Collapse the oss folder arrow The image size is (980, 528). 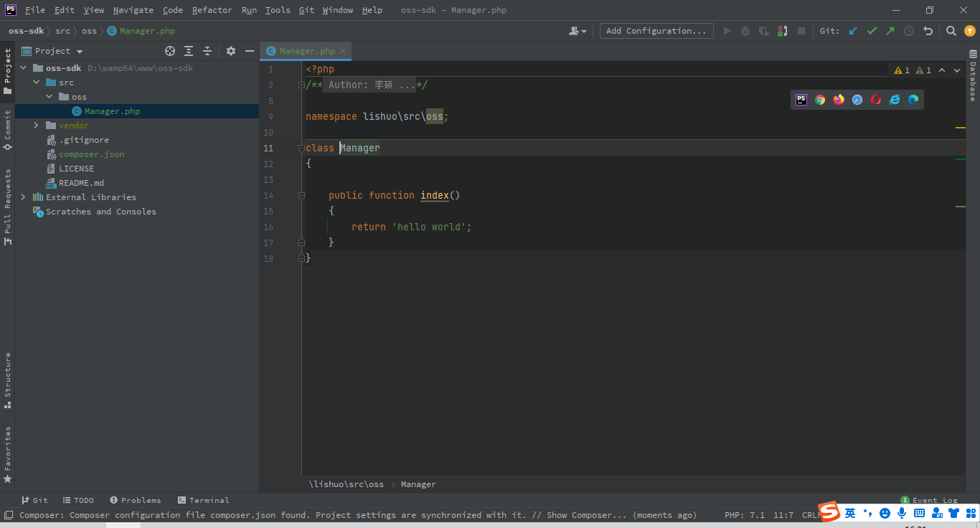pos(50,97)
